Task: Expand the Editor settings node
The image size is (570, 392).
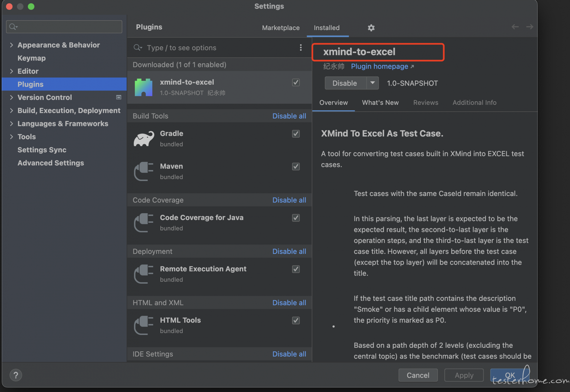Action: pyautogui.click(x=11, y=71)
